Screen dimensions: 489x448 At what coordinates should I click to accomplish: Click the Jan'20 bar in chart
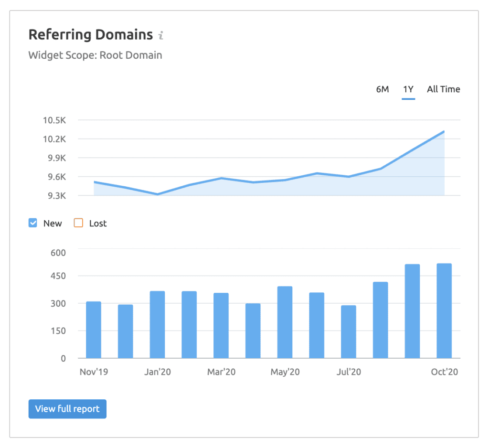pos(157,324)
